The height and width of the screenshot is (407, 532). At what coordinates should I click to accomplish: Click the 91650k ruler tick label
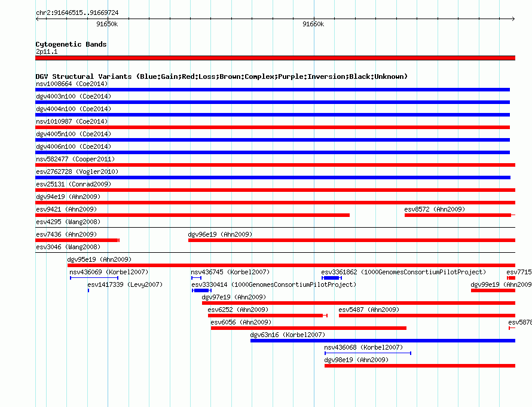point(107,24)
